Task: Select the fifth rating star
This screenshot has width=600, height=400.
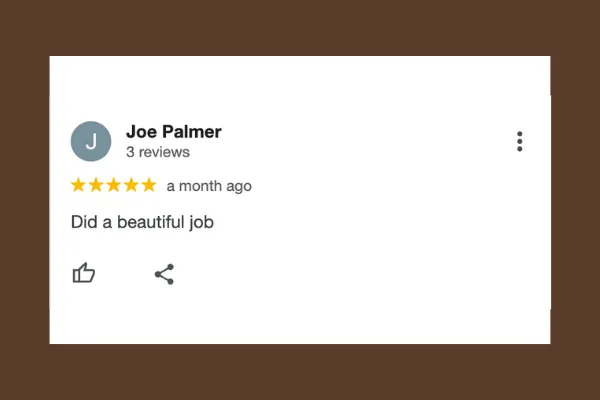Action: click(149, 185)
